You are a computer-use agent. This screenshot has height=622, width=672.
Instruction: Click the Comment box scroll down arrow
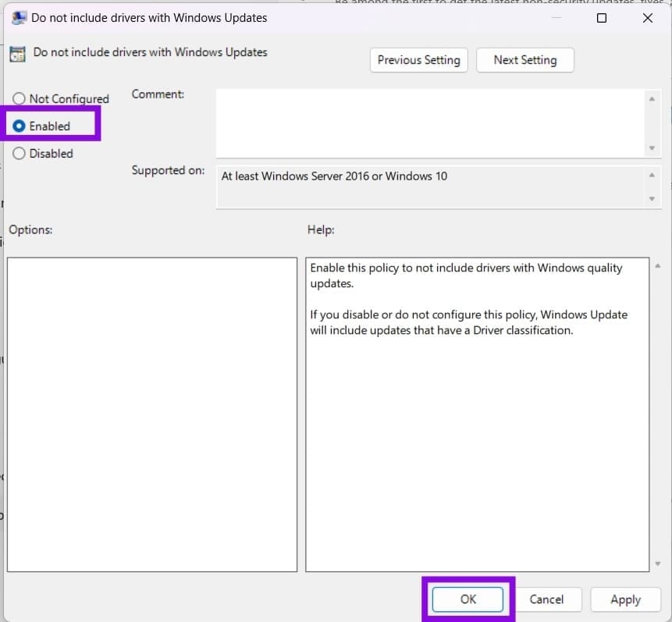point(652,148)
